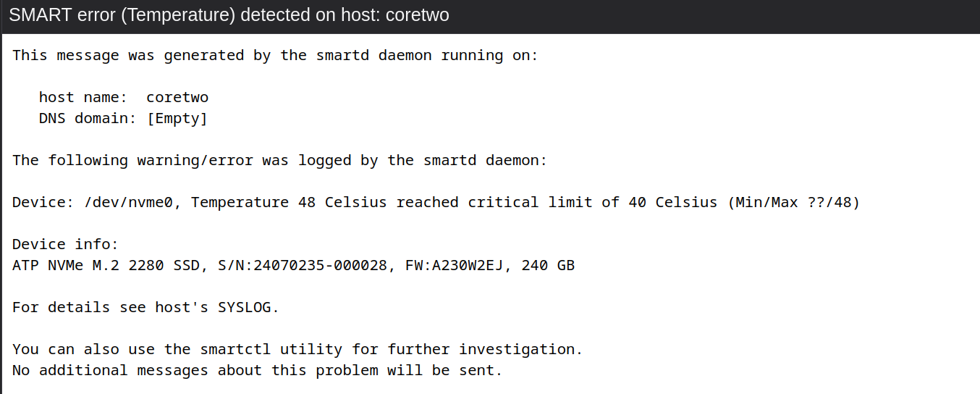The height and width of the screenshot is (394, 980).
Task: Click the 'ATP NVMe M.2 2280 SSD' model text
Action: [110, 265]
